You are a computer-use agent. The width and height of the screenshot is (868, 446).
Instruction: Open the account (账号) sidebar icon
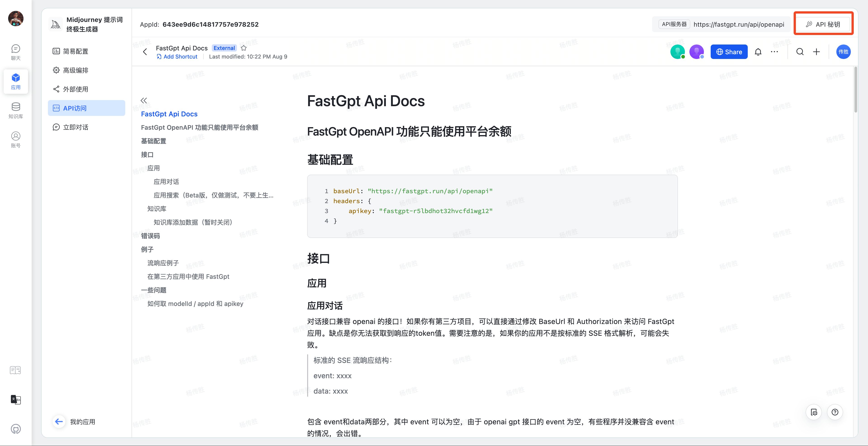pyautogui.click(x=16, y=139)
